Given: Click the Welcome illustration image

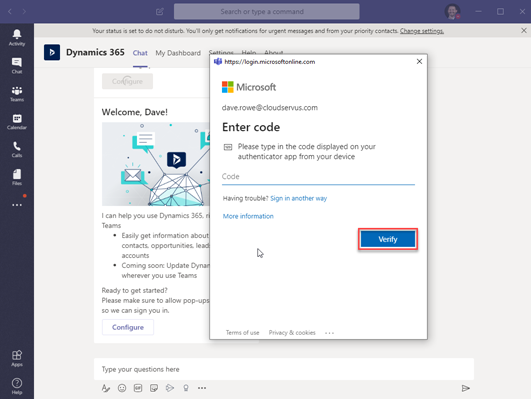Looking at the screenshot, I should click(156, 164).
